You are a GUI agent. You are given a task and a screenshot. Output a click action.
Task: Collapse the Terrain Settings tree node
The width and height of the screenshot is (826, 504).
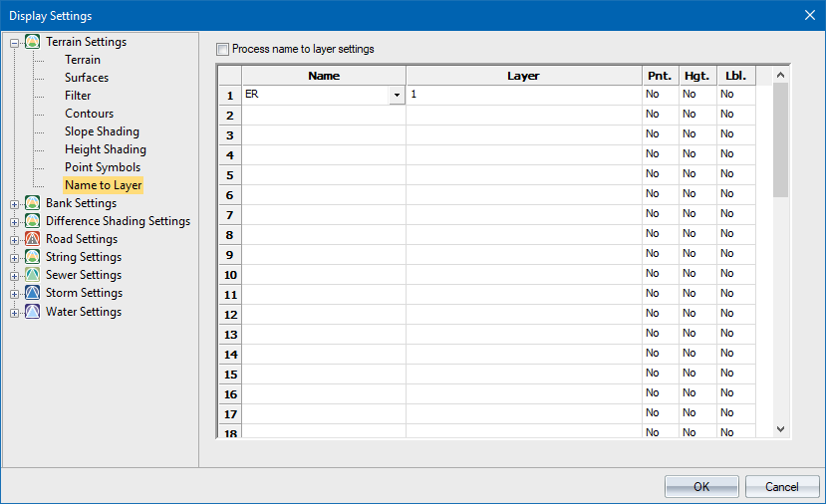pos(14,42)
